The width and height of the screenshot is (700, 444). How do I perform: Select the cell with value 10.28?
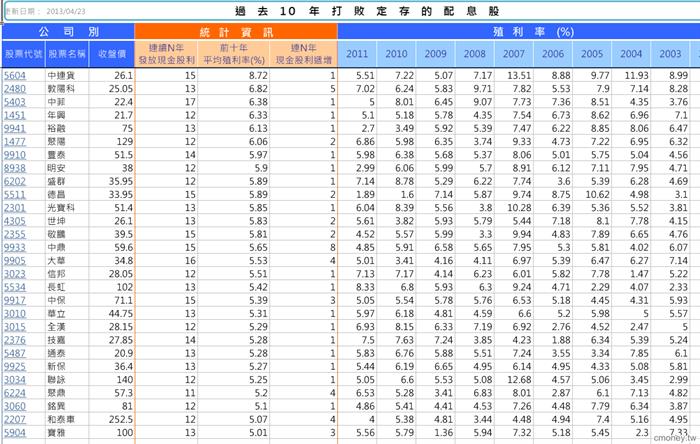[514, 208]
